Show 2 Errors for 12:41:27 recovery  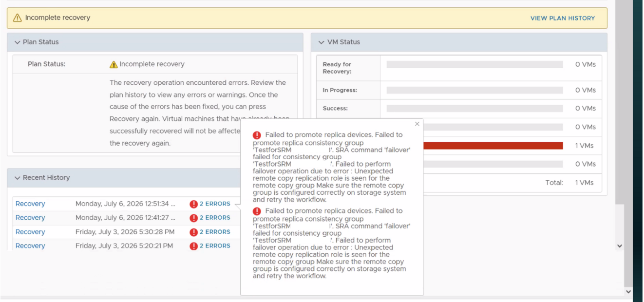pyautogui.click(x=215, y=218)
